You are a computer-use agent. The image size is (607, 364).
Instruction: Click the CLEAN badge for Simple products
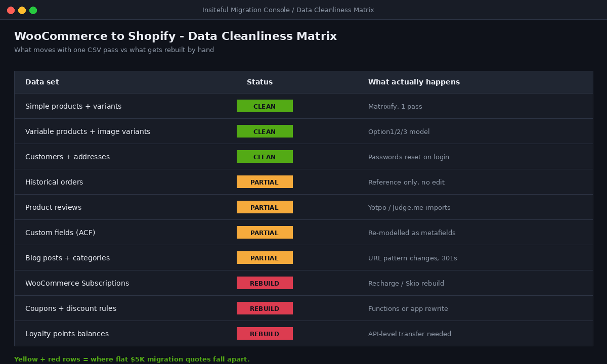click(265, 106)
